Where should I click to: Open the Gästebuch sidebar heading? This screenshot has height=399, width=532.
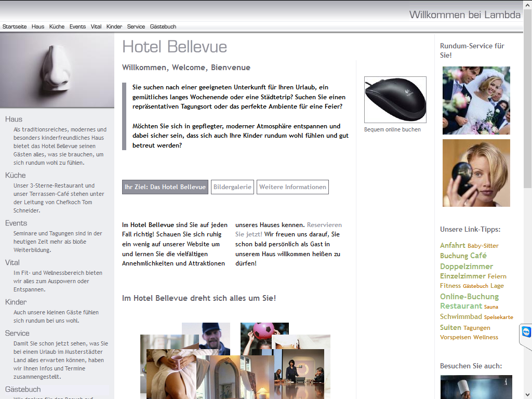point(23,389)
